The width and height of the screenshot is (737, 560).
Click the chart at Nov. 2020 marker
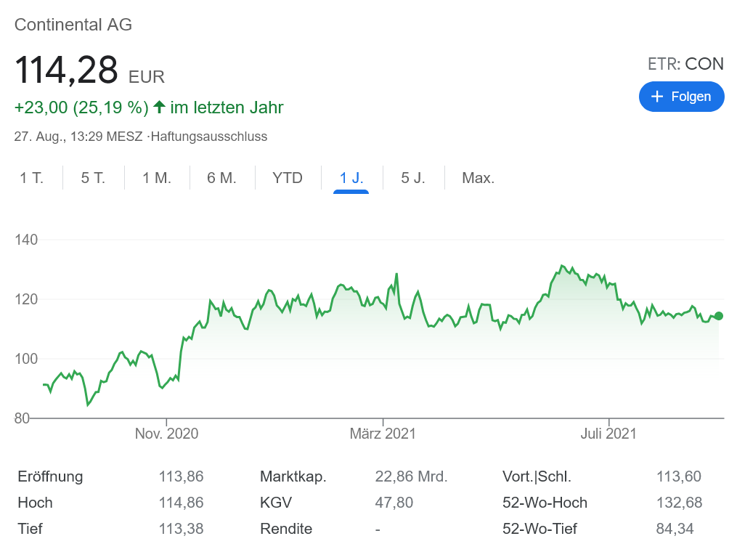click(166, 434)
